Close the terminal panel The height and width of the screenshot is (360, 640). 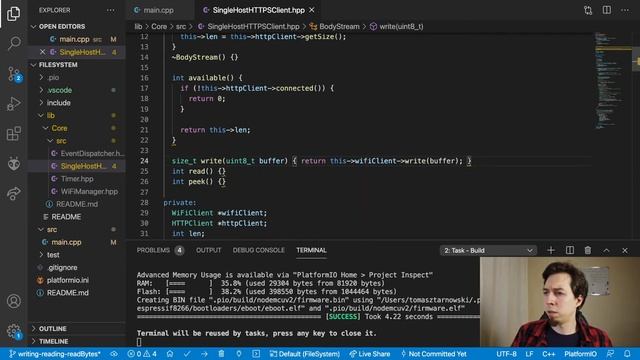(x=625, y=250)
